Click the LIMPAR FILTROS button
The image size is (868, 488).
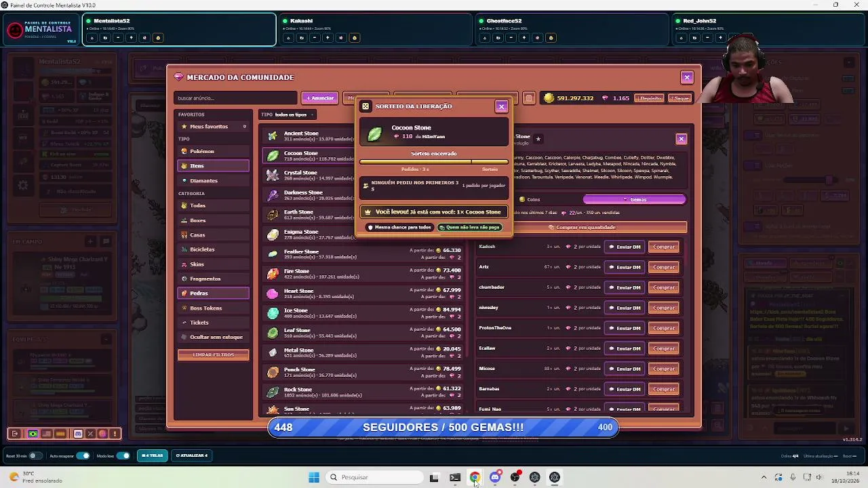coord(213,355)
